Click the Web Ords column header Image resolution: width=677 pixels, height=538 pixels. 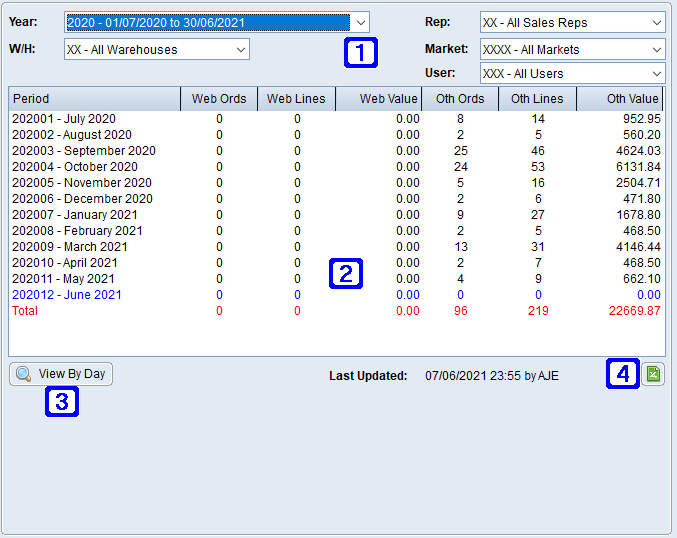218,99
